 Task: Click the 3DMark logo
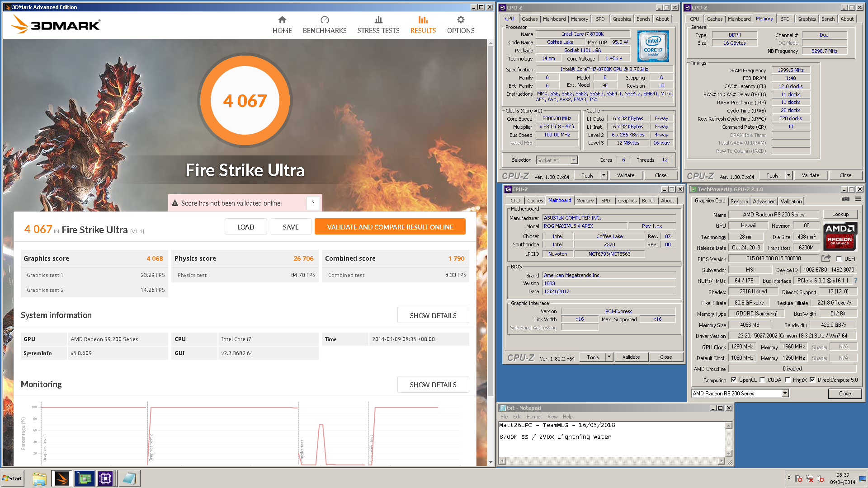pyautogui.click(x=56, y=24)
